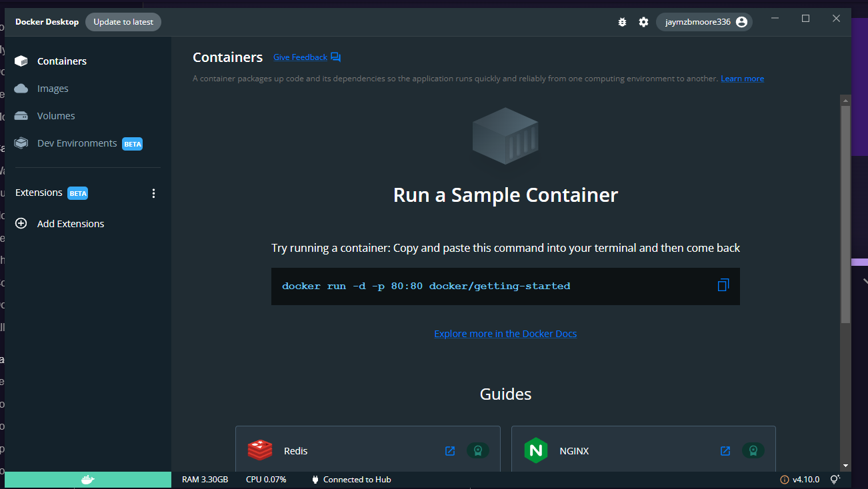Click the Give Feedback link
868x489 pixels.
[x=300, y=57]
